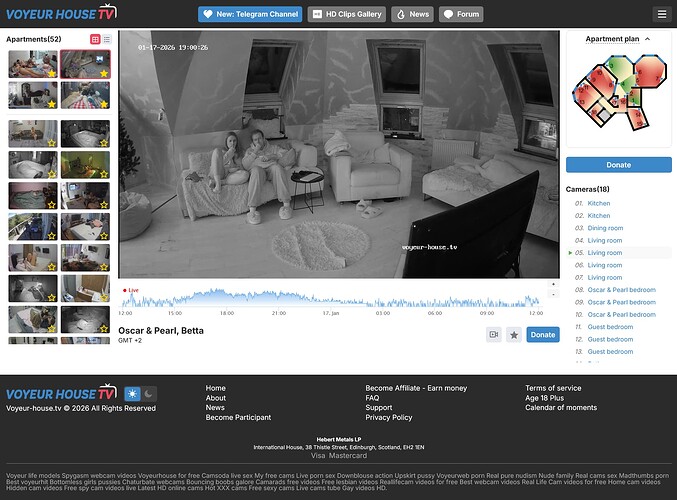Select camera 03 Dining room
Screen dimensions: 677x500
click(605, 228)
